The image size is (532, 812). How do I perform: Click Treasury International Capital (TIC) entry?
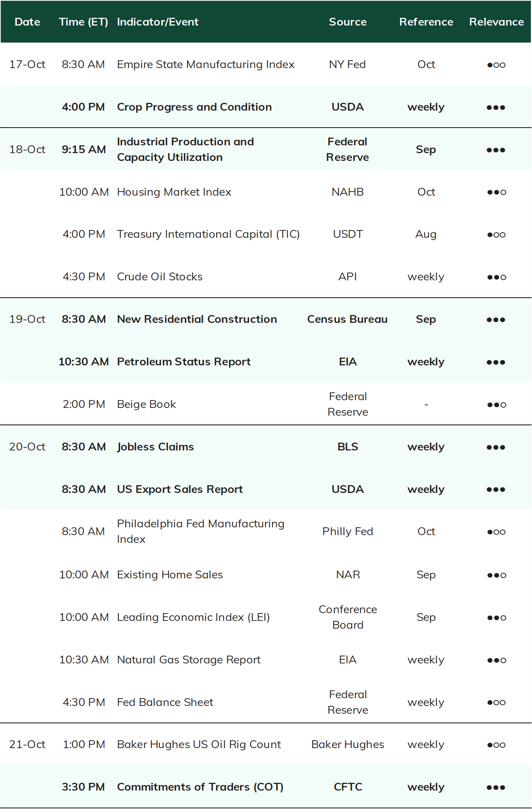click(x=208, y=234)
